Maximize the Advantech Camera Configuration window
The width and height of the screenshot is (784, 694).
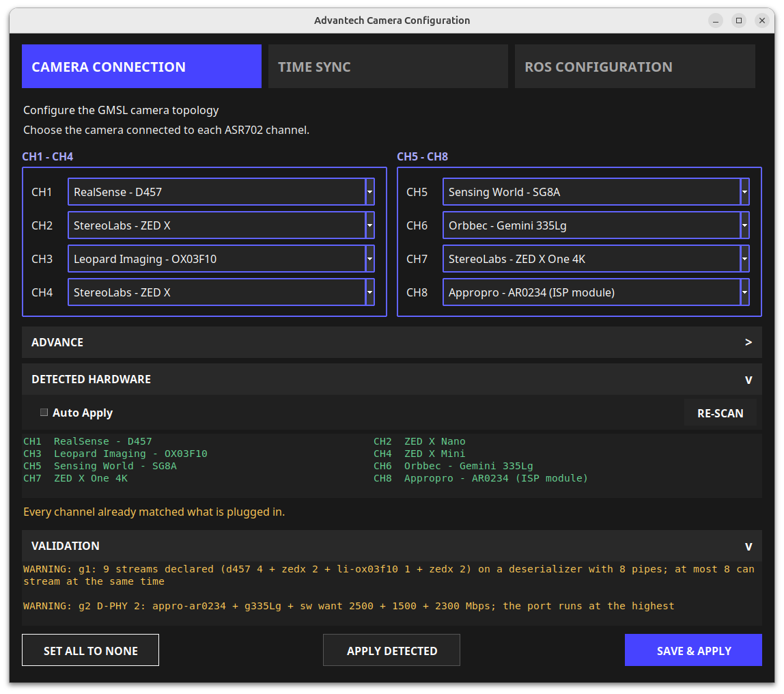click(739, 20)
